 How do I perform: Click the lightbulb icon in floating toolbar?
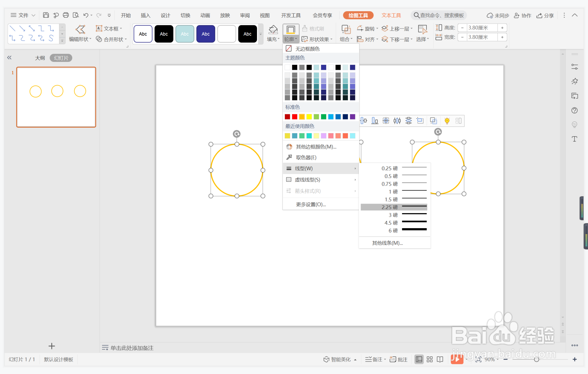point(447,121)
